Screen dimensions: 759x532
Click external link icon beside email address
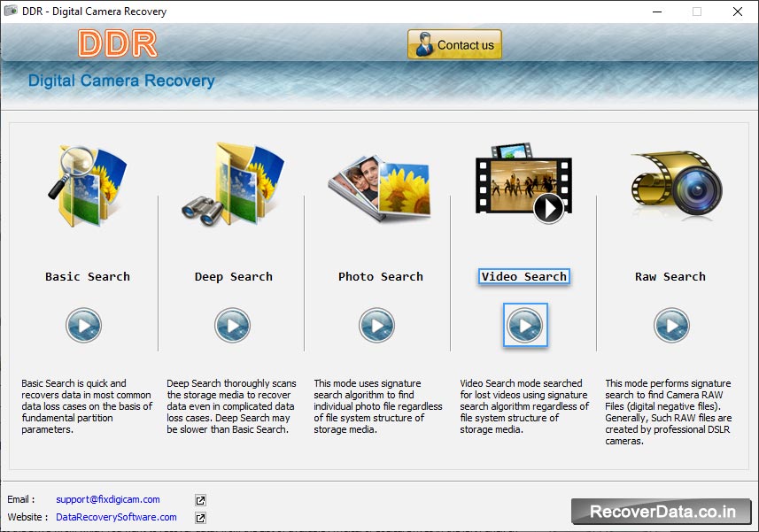[200, 500]
